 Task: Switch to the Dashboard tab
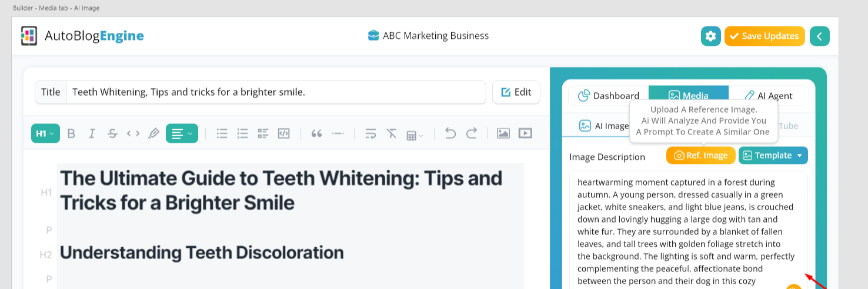tap(608, 96)
